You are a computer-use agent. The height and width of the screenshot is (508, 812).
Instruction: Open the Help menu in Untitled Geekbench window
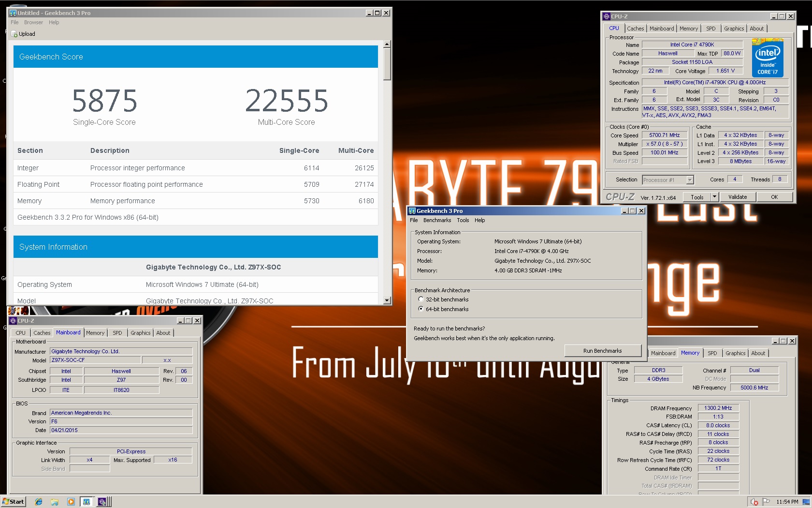54,22
